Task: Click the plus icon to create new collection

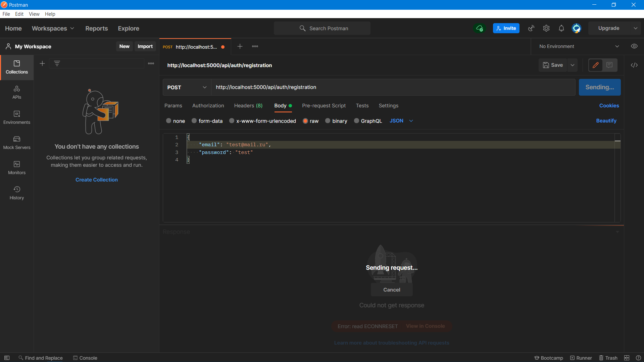Action: pyautogui.click(x=42, y=63)
